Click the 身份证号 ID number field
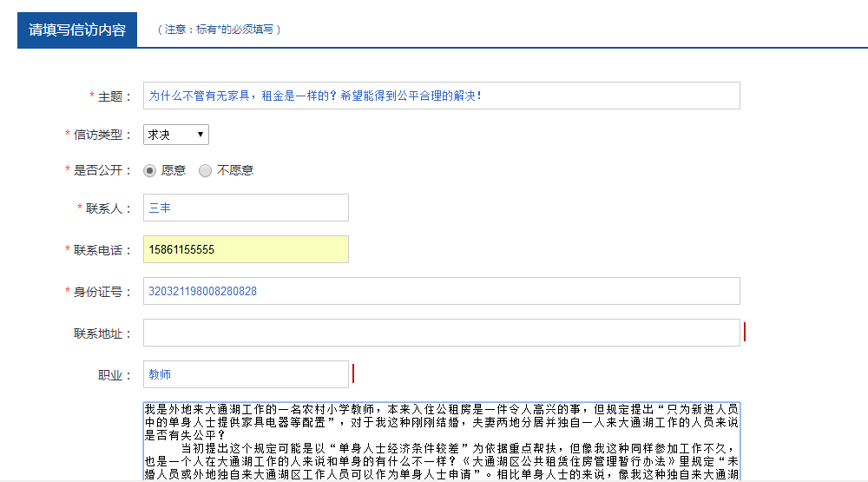Image resolution: width=868 pixels, height=482 pixels. point(441,291)
